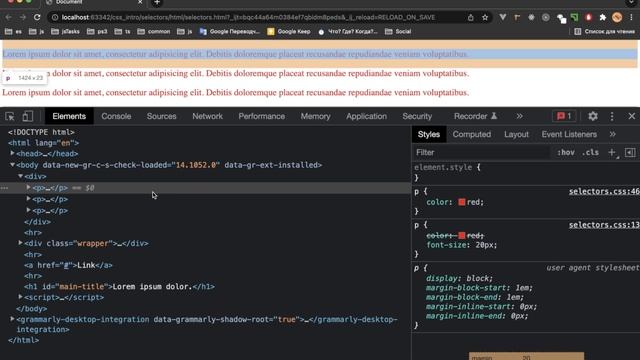Show the error count badge issues
The height and width of the screenshot is (360, 640).
tap(564, 116)
